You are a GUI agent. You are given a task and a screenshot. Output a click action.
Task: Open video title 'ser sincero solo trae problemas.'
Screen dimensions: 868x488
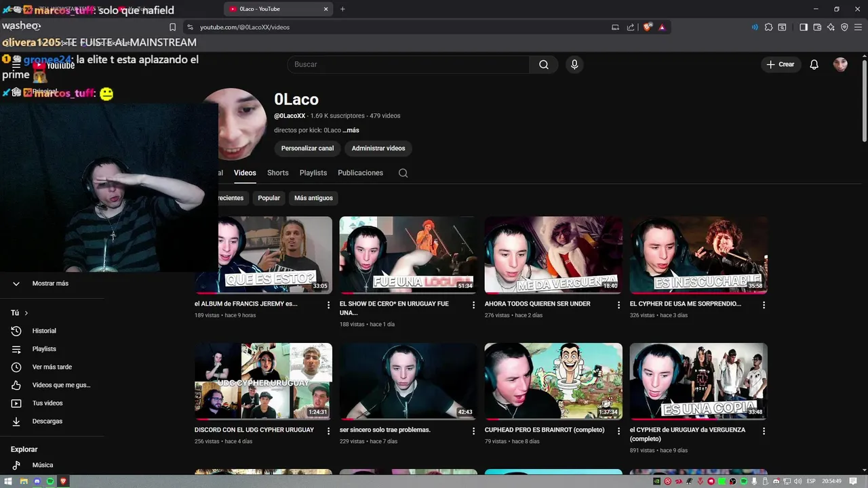pos(385,430)
